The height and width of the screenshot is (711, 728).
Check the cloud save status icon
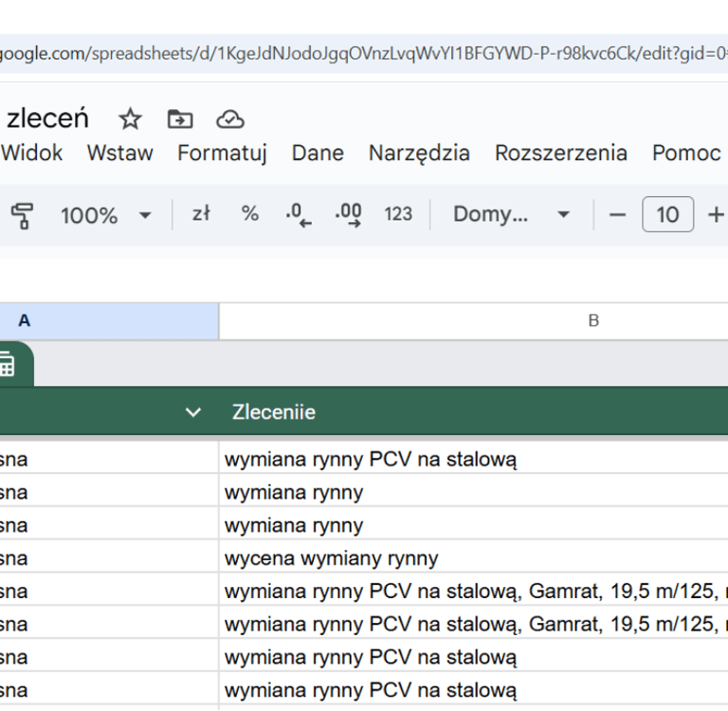pyautogui.click(x=230, y=119)
